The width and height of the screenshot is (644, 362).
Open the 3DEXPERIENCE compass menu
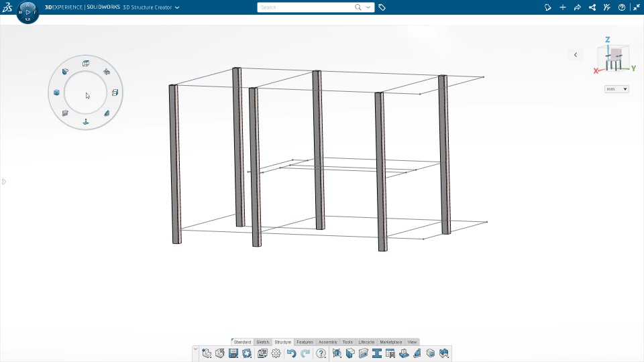click(28, 12)
